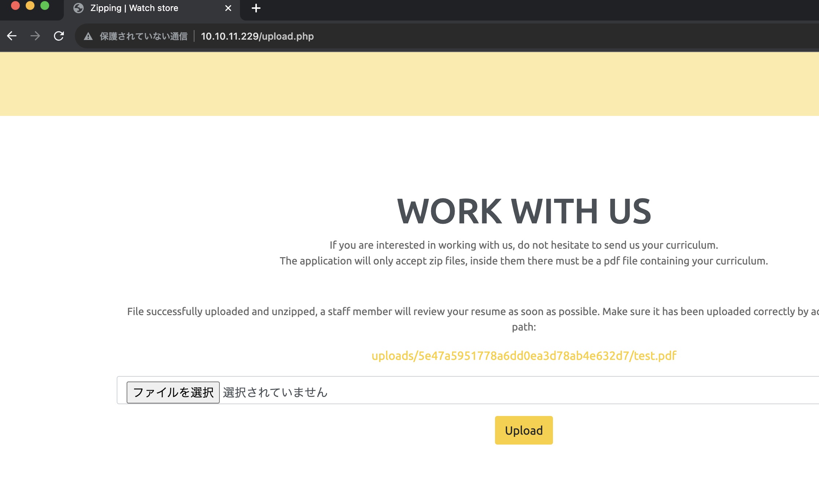Click the green fullscreen window button
Image resolution: width=819 pixels, height=504 pixels.
45,6
